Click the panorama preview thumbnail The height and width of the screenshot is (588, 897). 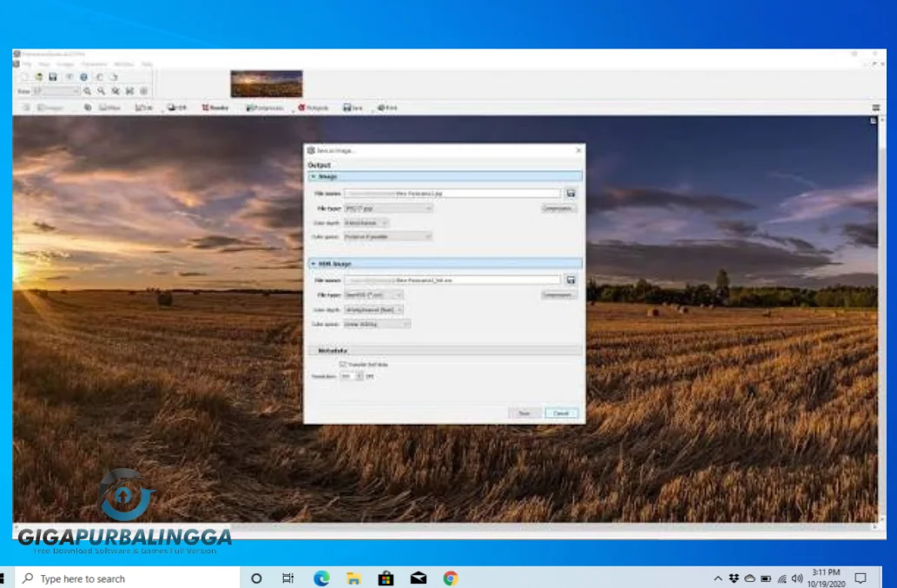(267, 84)
